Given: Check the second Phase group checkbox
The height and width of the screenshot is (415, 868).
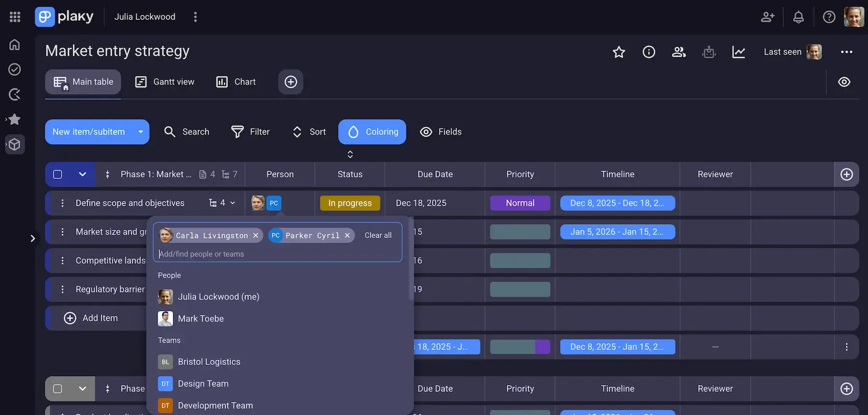Looking at the screenshot, I should click(57, 389).
